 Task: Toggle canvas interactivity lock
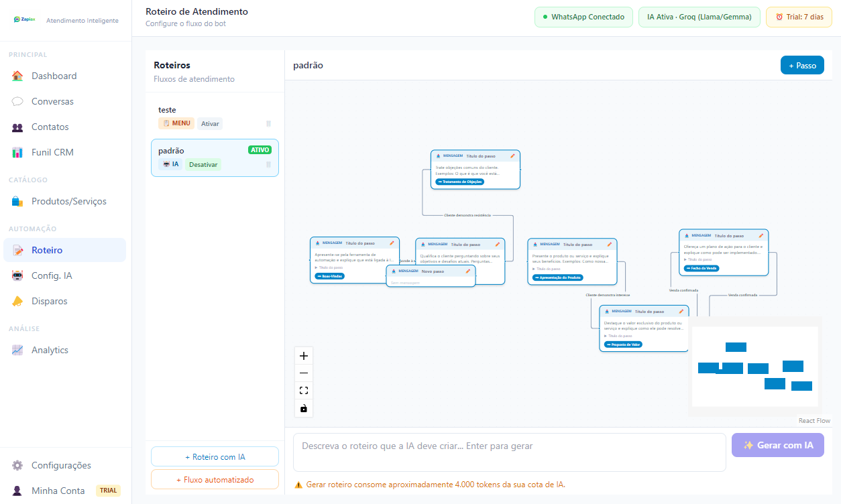(304, 408)
